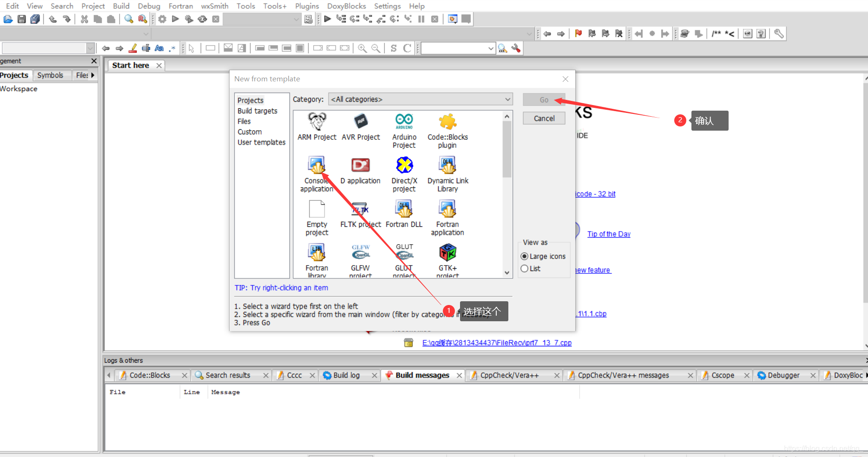Image resolution: width=868 pixels, height=457 pixels.
Task: Select the Large icons view option
Action: click(543, 256)
